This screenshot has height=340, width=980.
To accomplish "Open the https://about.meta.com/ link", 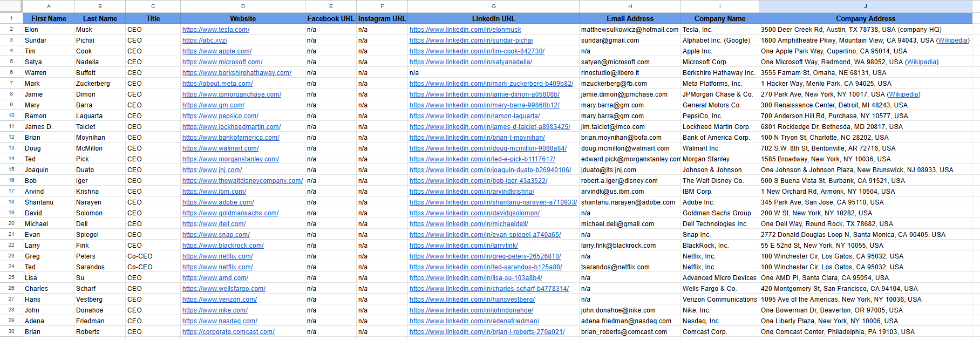I will (217, 84).
